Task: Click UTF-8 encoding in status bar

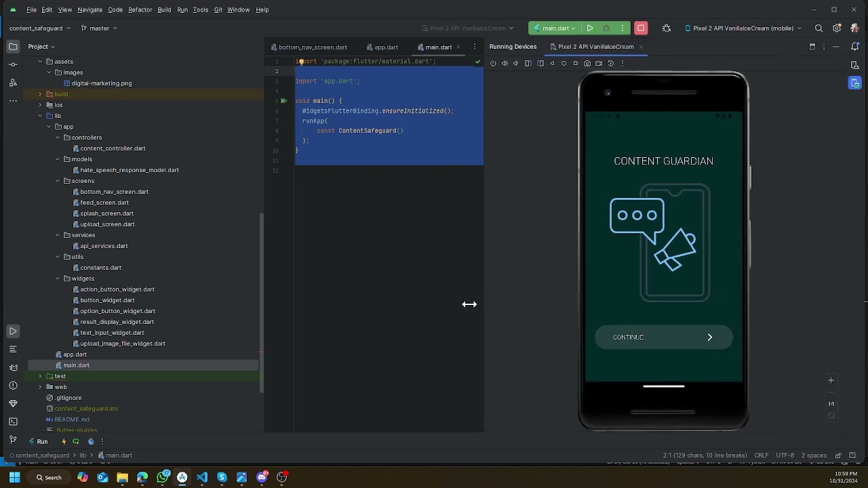Action: pos(785,455)
